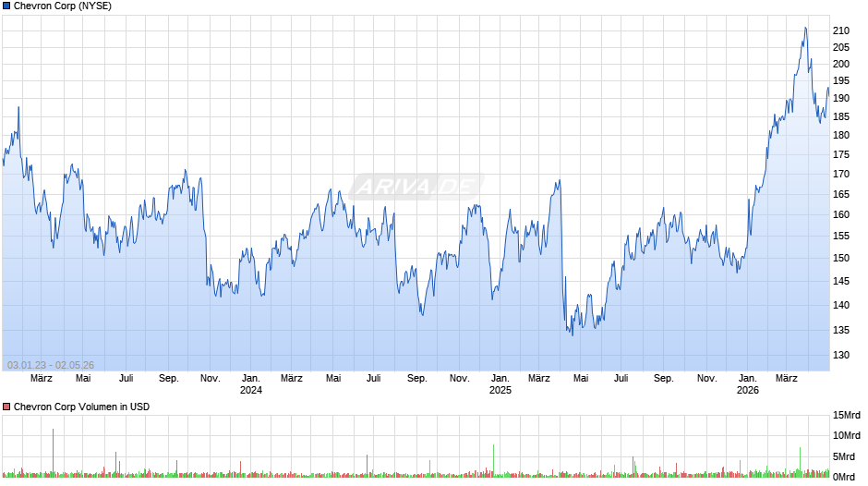The width and height of the screenshot is (868, 486).
Task: Click the first 'Sep.' label on the time axis
Action: [169, 378]
